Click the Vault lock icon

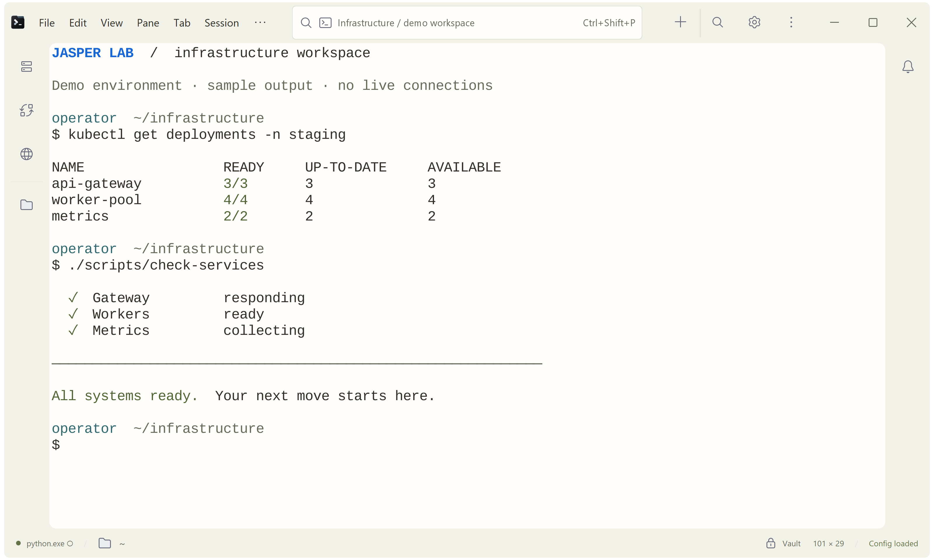coord(771,543)
